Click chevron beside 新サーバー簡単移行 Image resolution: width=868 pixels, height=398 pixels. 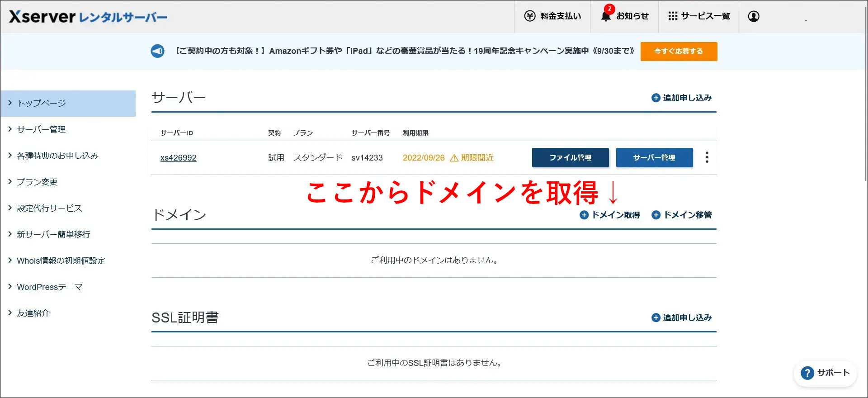tap(10, 234)
